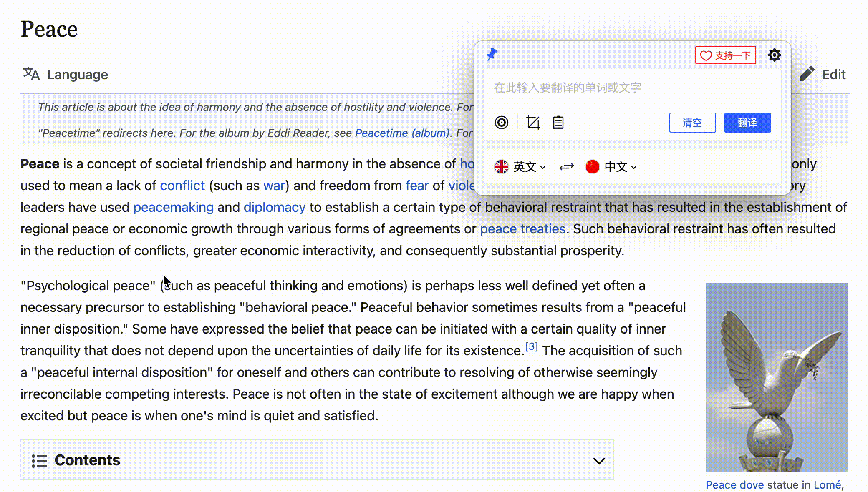Open the Peacetime (album) link
Image resolution: width=868 pixels, height=492 pixels.
[402, 133]
